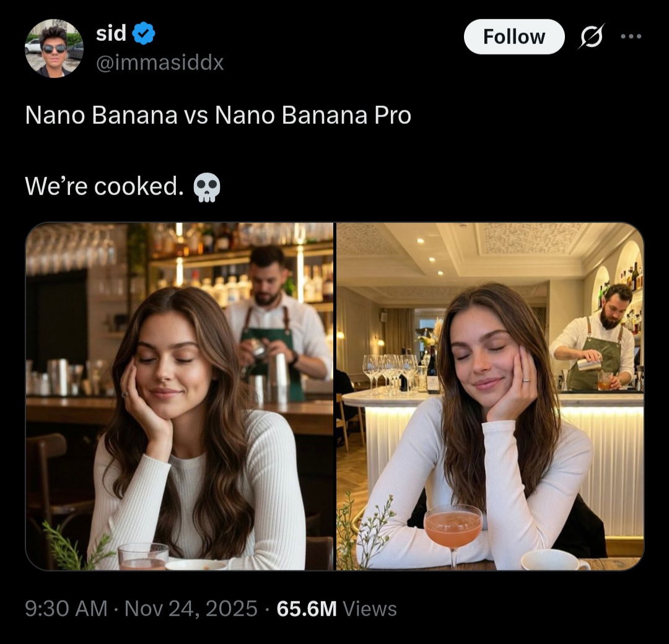Open sid's profile picture
Viewport: 669px width, 644px height.
[x=54, y=48]
